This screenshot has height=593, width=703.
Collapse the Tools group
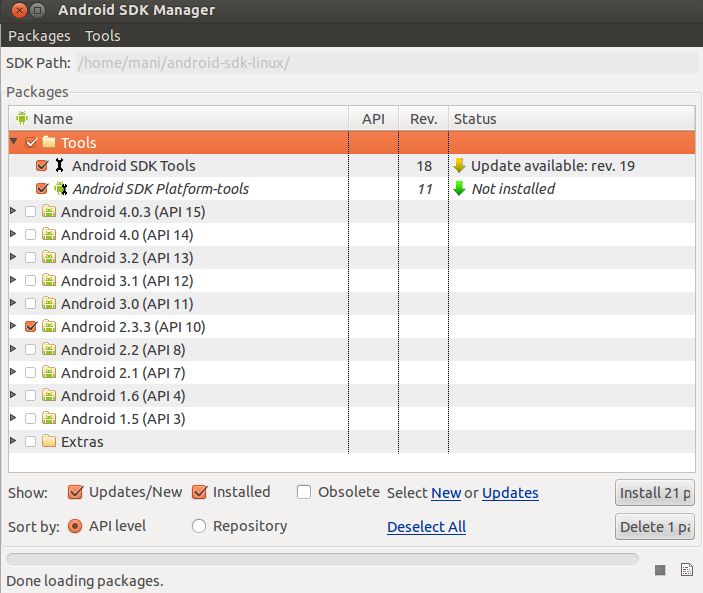pyautogui.click(x=14, y=142)
